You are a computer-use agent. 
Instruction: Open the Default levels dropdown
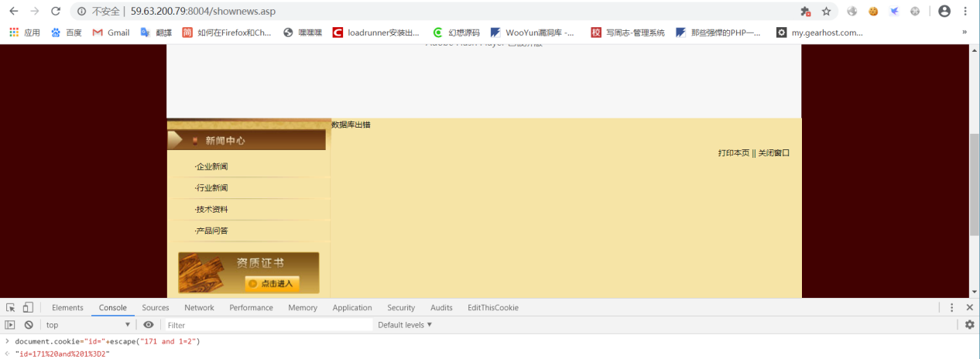pyautogui.click(x=405, y=325)
